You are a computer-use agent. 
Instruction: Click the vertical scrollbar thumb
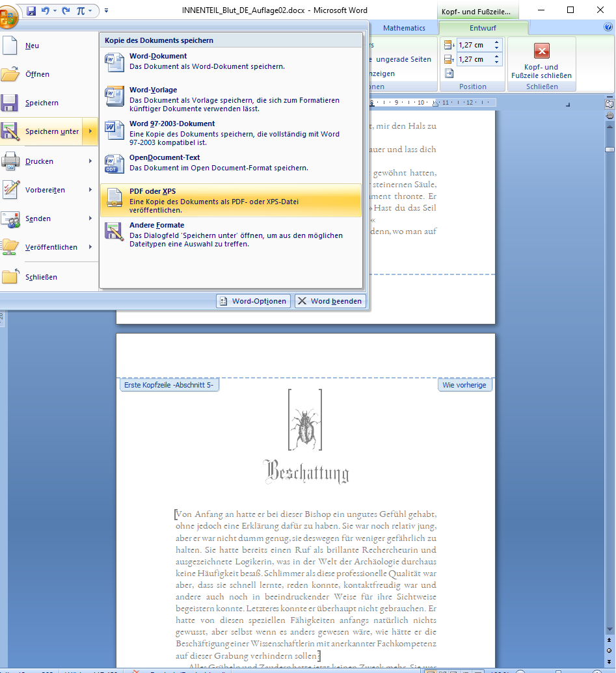point(609,150)
